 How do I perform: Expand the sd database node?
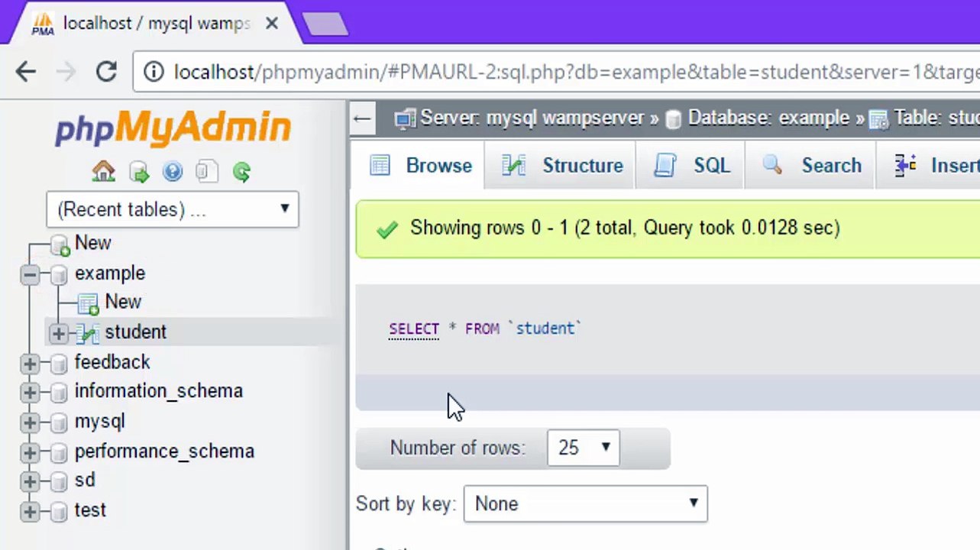tap(30, 482)
